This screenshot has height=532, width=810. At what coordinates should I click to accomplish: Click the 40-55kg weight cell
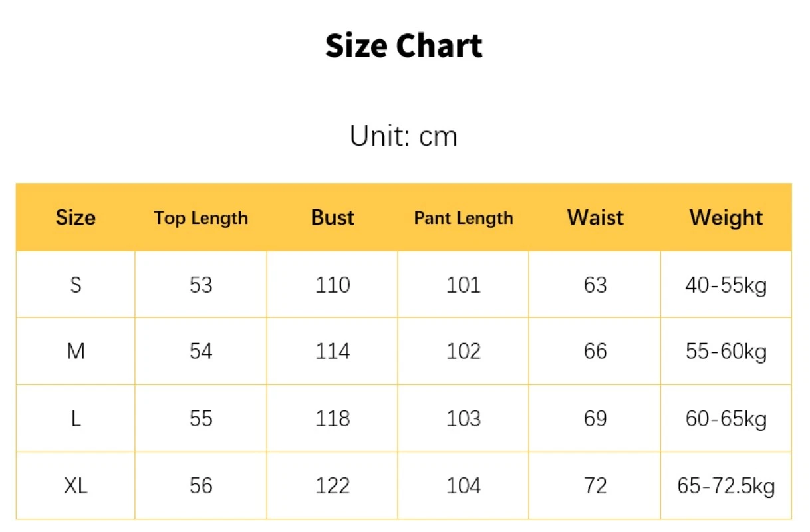coord(726,285)
